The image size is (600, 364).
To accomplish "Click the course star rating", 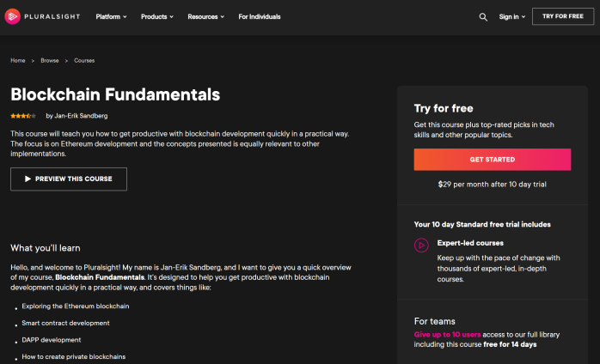I will [x=23, y=116].
